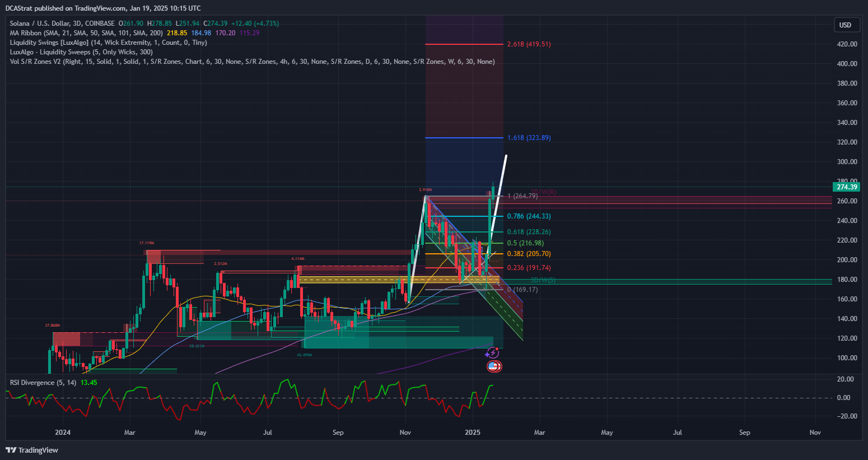Screen dimensions: 868x460
Task: Click the 0.236 (191.74) Fibonacci label
Action: (x=529, y=268)
